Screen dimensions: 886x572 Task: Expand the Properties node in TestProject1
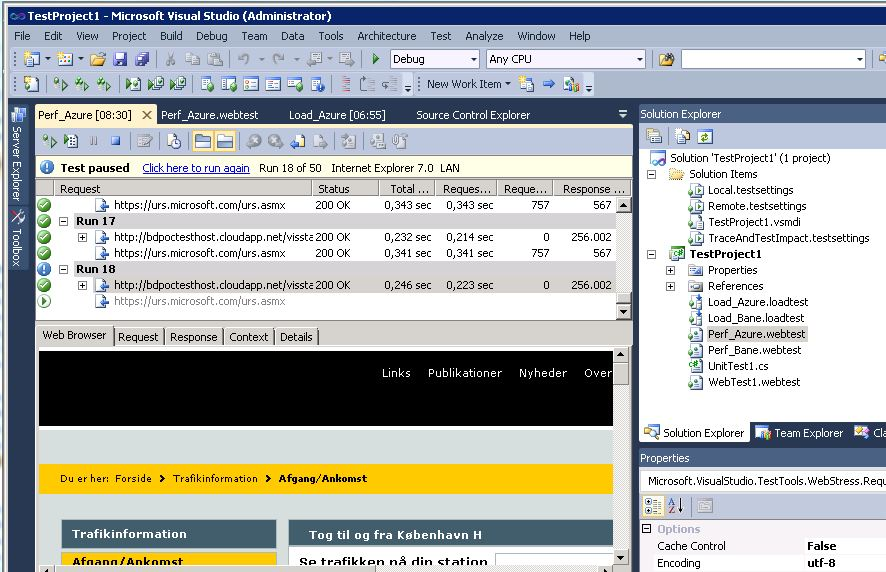[x=670, y=270]
